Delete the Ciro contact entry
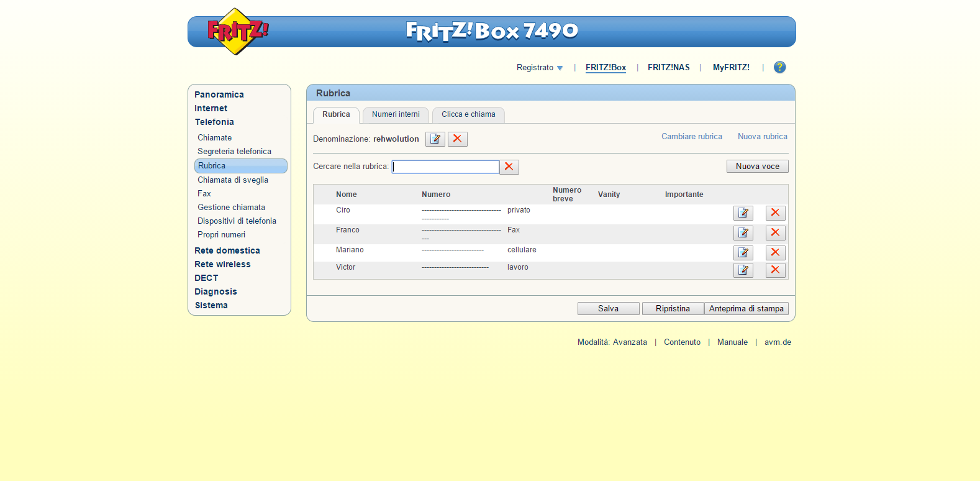Image resolution: width=980 pixels, height=481 pixels. point(775,213)
